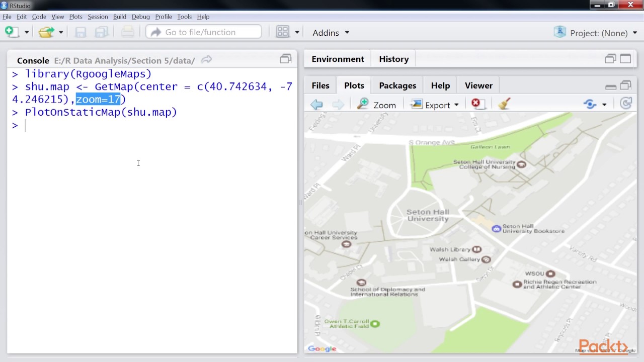The width and height of the screenshot is (644, 362).
Task: Open the Session menu
Action: click(98, 17)
